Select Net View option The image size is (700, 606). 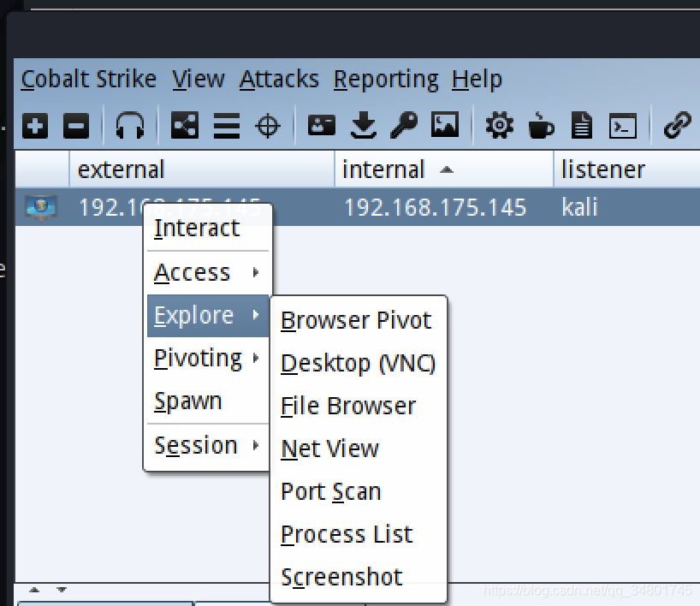(359, 449)
